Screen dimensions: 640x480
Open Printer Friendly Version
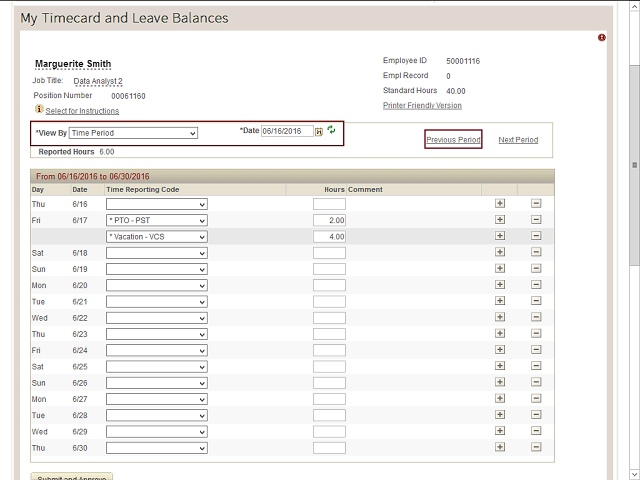[422, 105]
